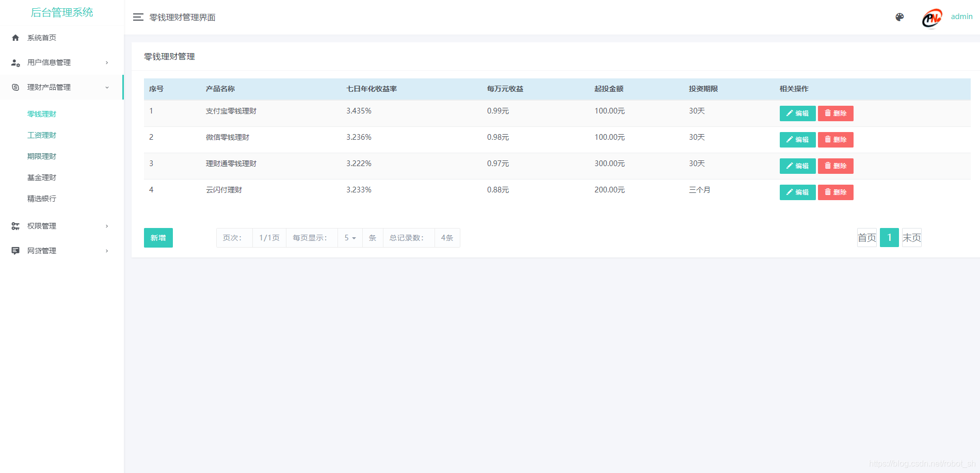Image resolution: width=980 pixels, height=473 pixels.
Task: Click the message icon beside 网贷管理
Action: click(15, 251)
